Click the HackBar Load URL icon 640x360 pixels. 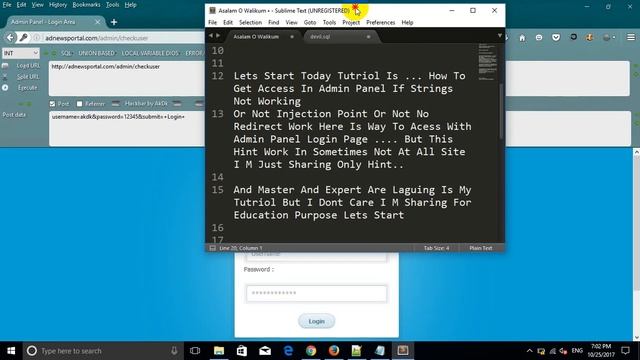point(5,65)
